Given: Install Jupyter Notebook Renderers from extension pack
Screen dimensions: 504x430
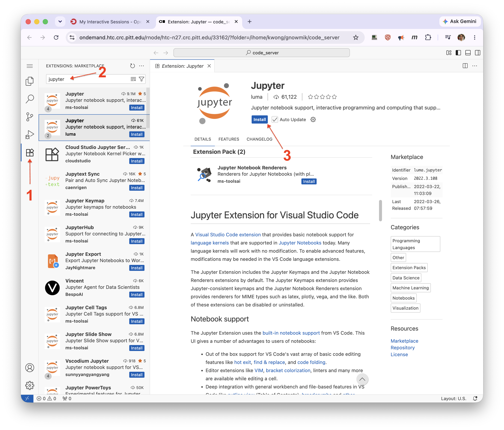Looking at the screenshot, I should click(x=309, y=181).
